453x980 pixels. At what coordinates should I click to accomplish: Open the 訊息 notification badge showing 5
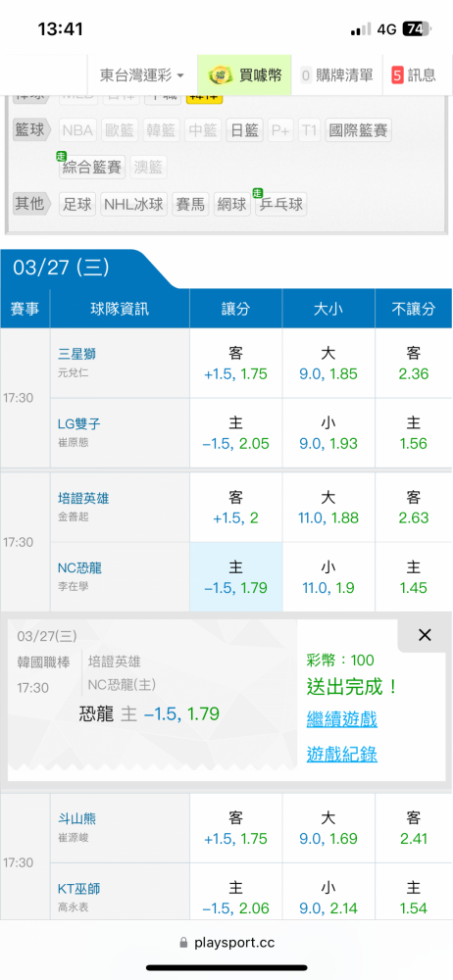click(398, 75)
